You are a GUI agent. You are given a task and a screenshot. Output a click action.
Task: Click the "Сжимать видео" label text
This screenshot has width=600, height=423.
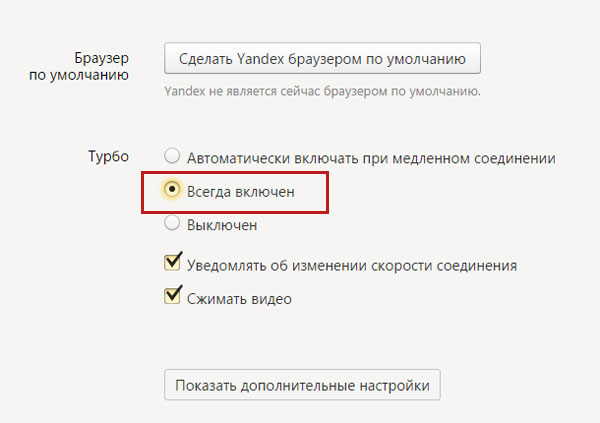[239, 298]
